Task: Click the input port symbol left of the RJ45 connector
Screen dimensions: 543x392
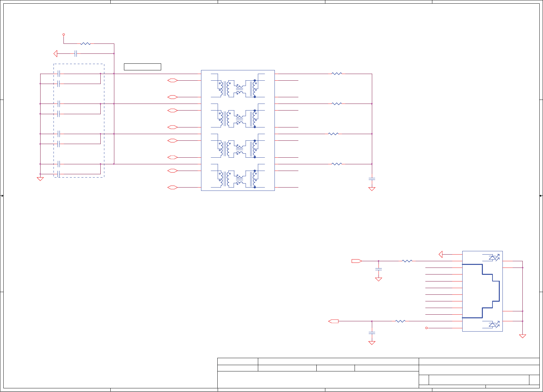Action: click(x=357, y=261)
